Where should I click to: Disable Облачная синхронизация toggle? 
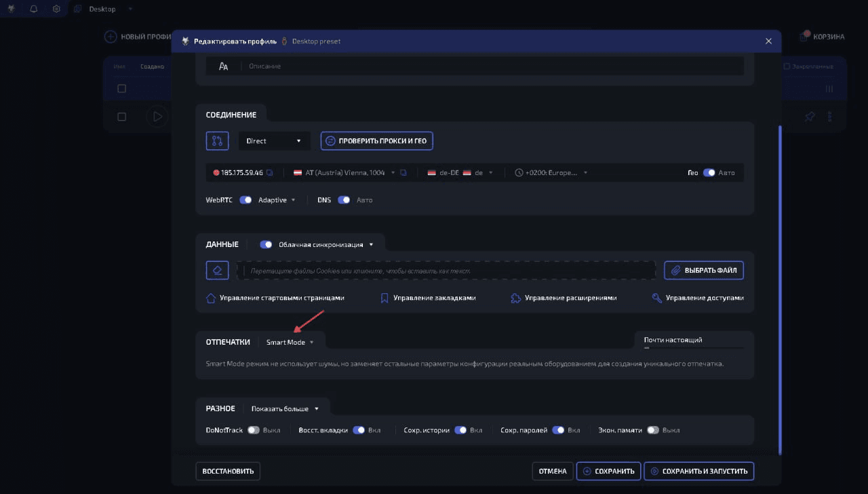(x=267, y=244)
